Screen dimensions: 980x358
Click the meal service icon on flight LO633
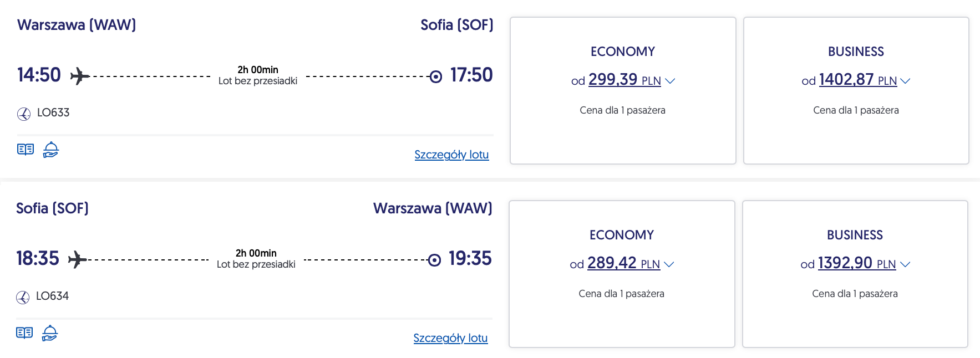51,150
